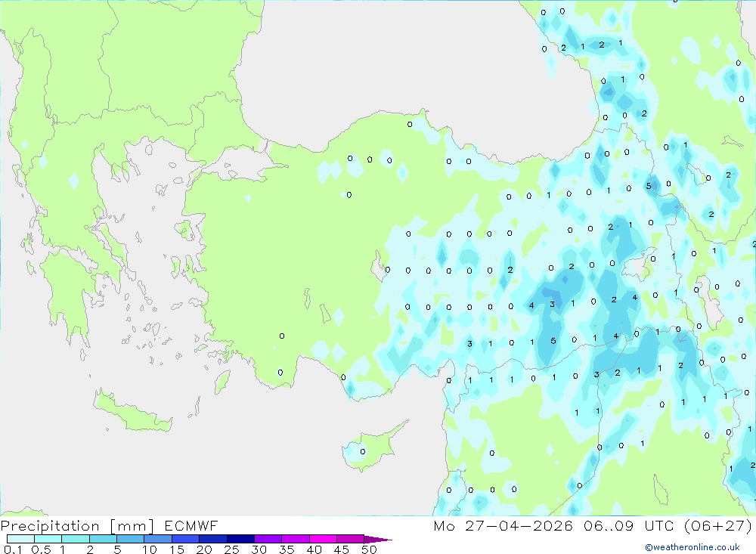
Task: Click the "[mm]" unit label
Action: [132, 526]
